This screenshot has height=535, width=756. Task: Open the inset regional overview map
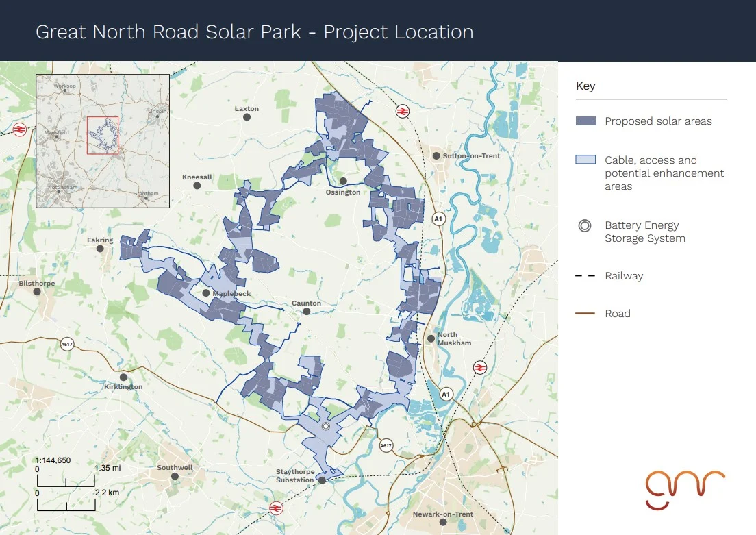[x=102, y=140]
